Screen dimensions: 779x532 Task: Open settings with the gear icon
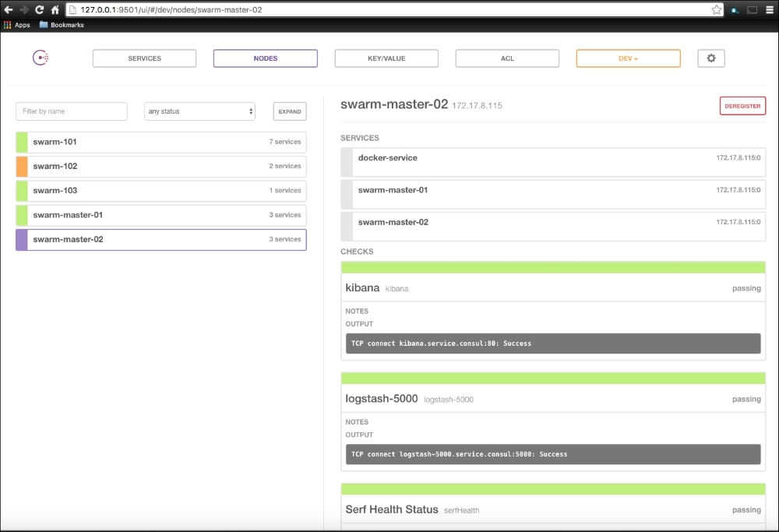[710, 58]
